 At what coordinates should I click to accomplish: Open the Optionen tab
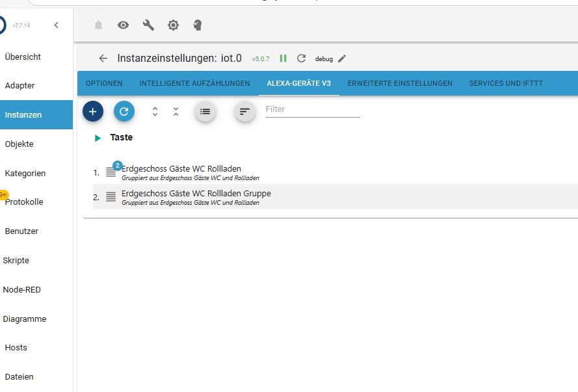pyautogui.click(x=104, y=83)
